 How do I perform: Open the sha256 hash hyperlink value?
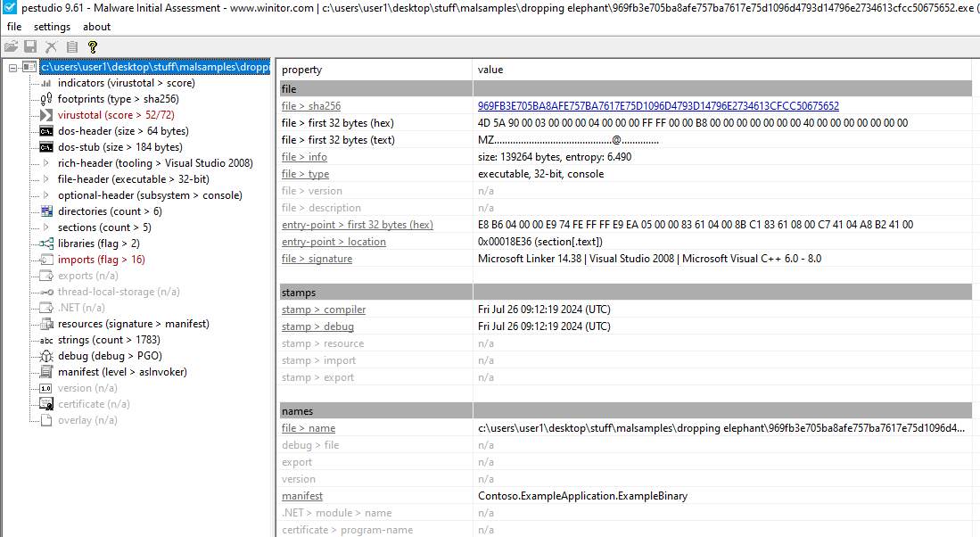[658, 106]
